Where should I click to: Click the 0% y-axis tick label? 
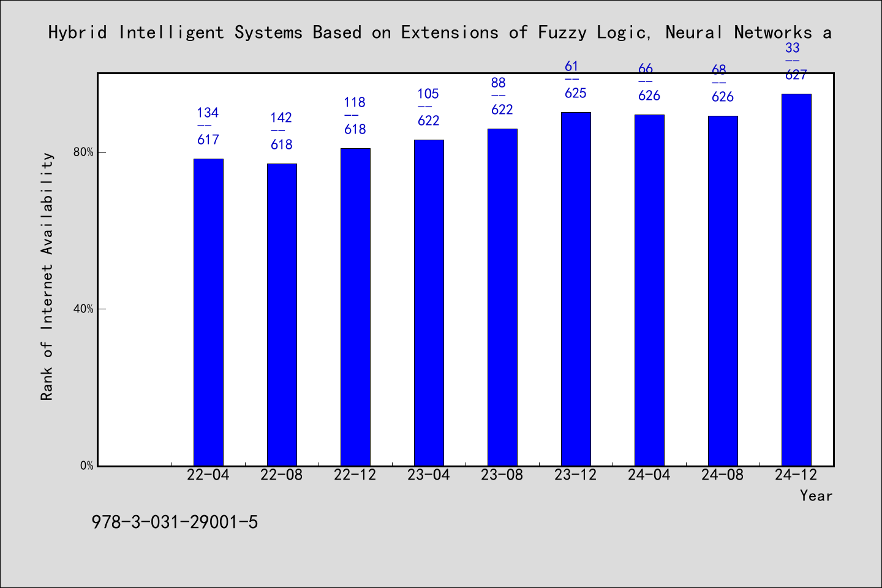point(87,466)
